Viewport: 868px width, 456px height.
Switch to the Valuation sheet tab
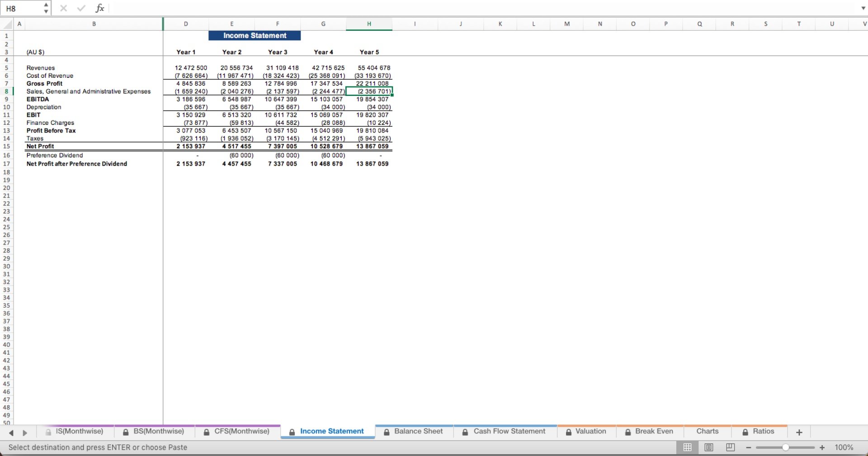point(586,432)
